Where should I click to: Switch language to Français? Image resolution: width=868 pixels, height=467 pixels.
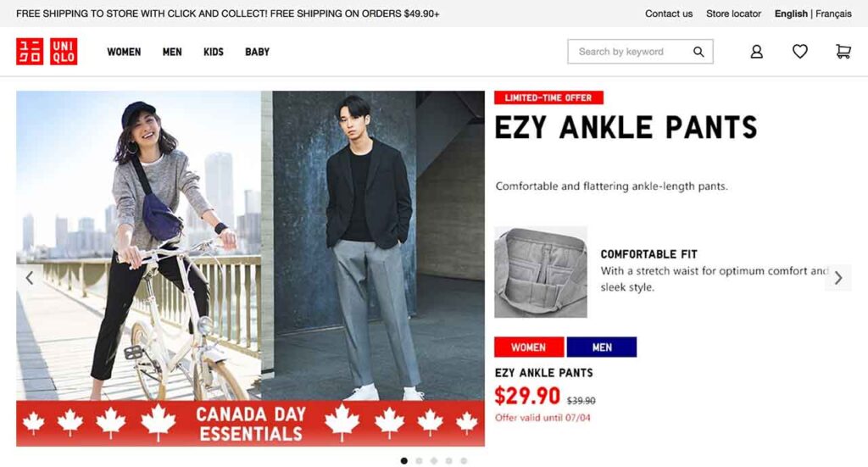tap(833, 14)
